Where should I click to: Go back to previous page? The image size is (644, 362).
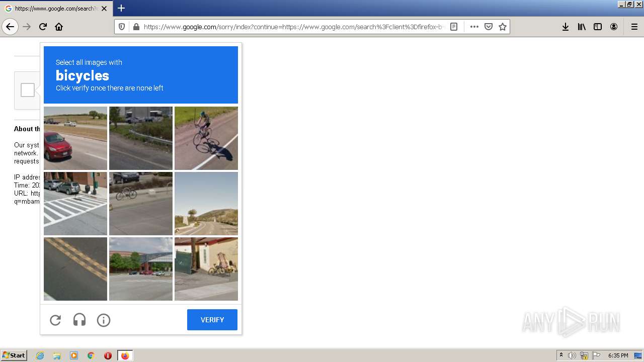[10, 27]
